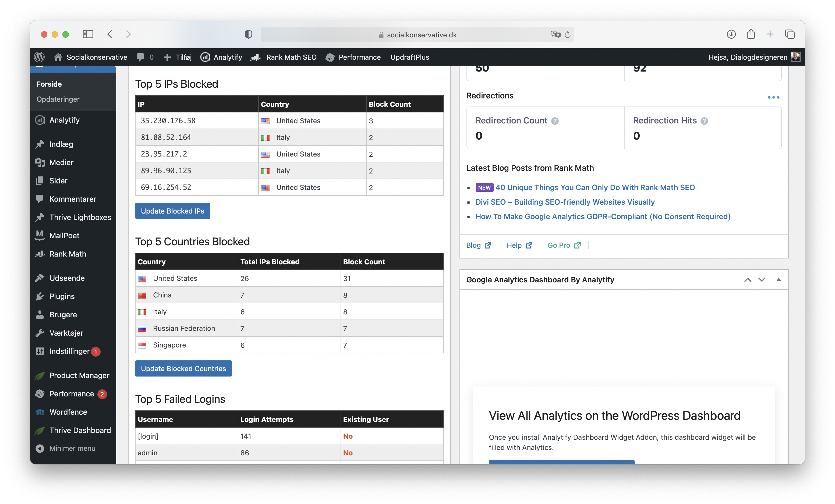
Task: Open UpdraftPlus admin bar menu
Action: pos(409,57)
